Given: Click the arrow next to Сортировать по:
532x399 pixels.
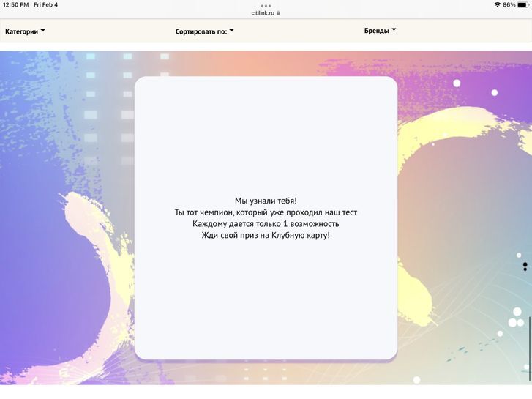Looking at the screenshot, I should pos(231,31).
